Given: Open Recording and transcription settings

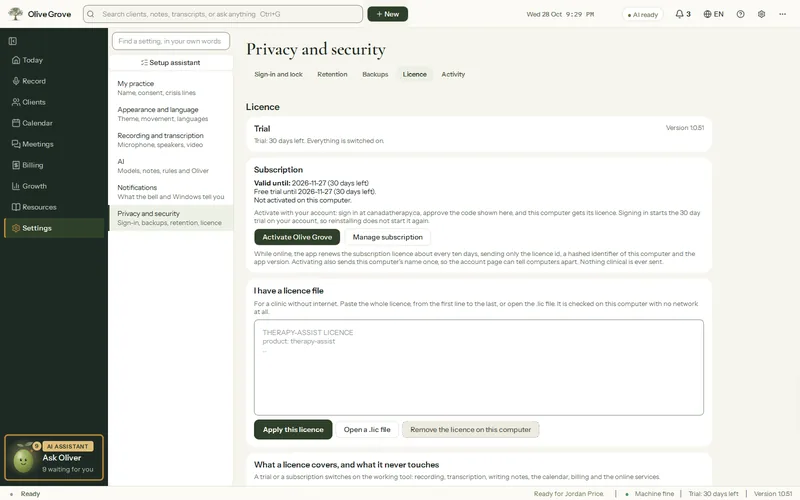Looking at the screenshot, I should [x=171, y=140].
